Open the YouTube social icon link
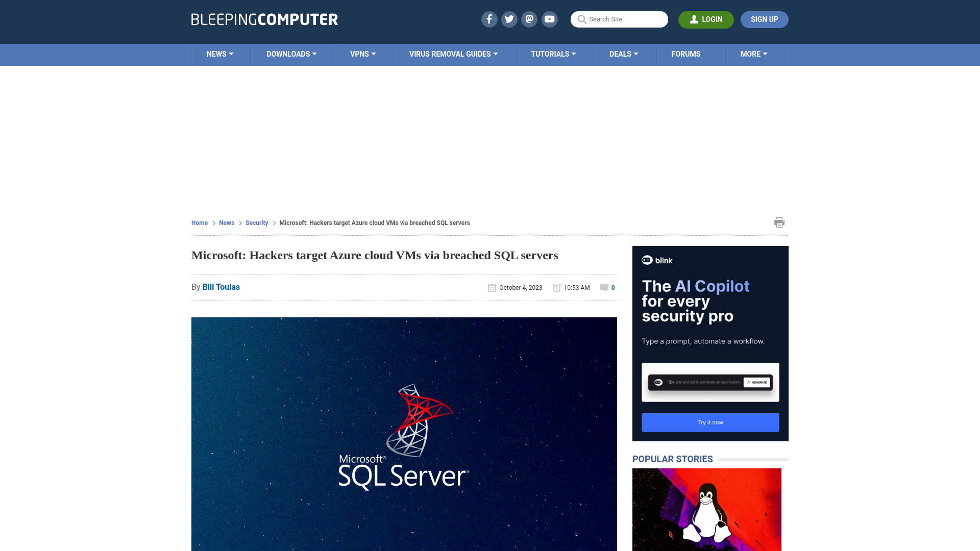 pos(550,19)
